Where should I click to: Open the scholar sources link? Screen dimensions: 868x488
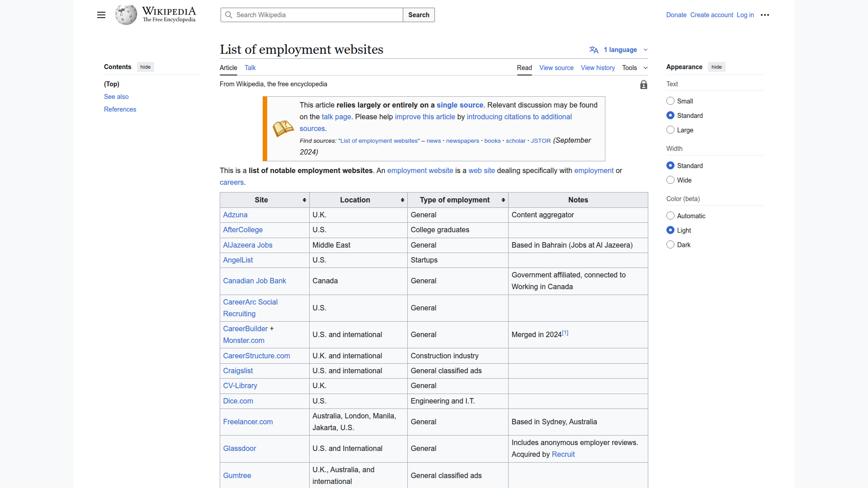pyautogui.click(x=516, y=141)
